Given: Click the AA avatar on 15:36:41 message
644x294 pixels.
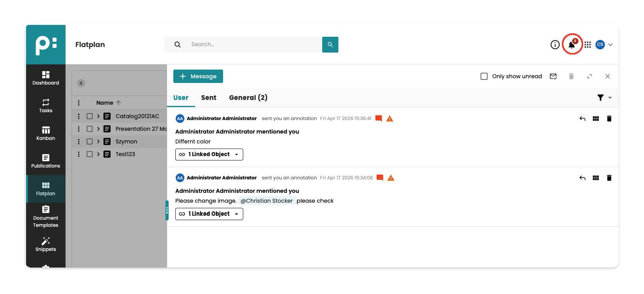Looking at the screenshot, I should coord(180,119).
